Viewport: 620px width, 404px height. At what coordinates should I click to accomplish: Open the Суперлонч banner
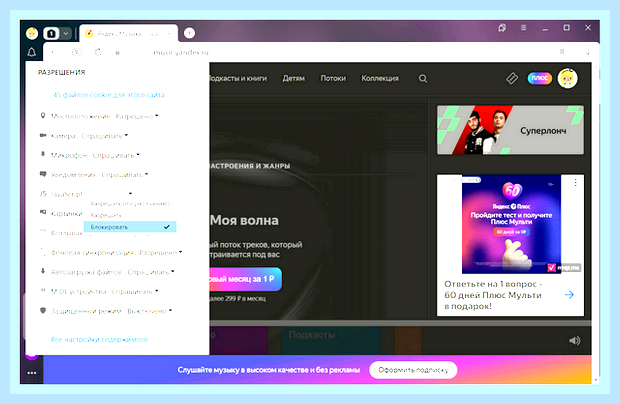coord(510,130)
